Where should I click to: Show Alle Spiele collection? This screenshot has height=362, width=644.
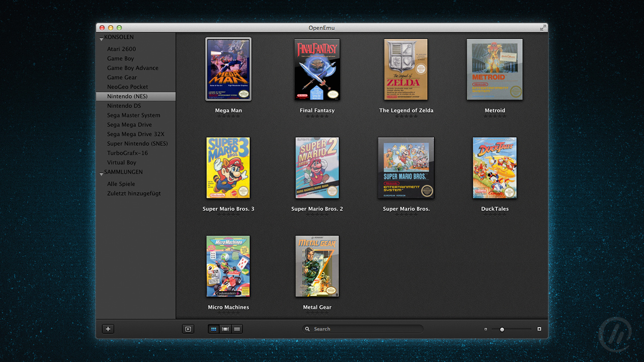[x=121, y=184]
